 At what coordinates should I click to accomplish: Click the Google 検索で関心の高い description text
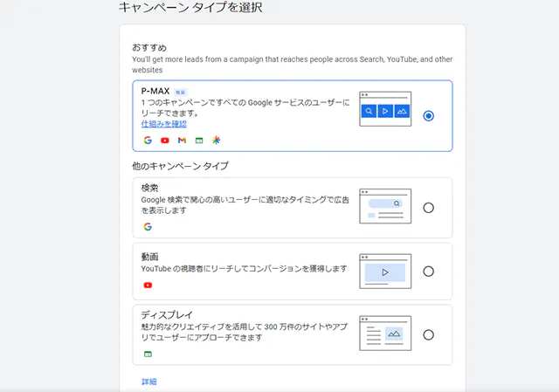tap(245, 205)
